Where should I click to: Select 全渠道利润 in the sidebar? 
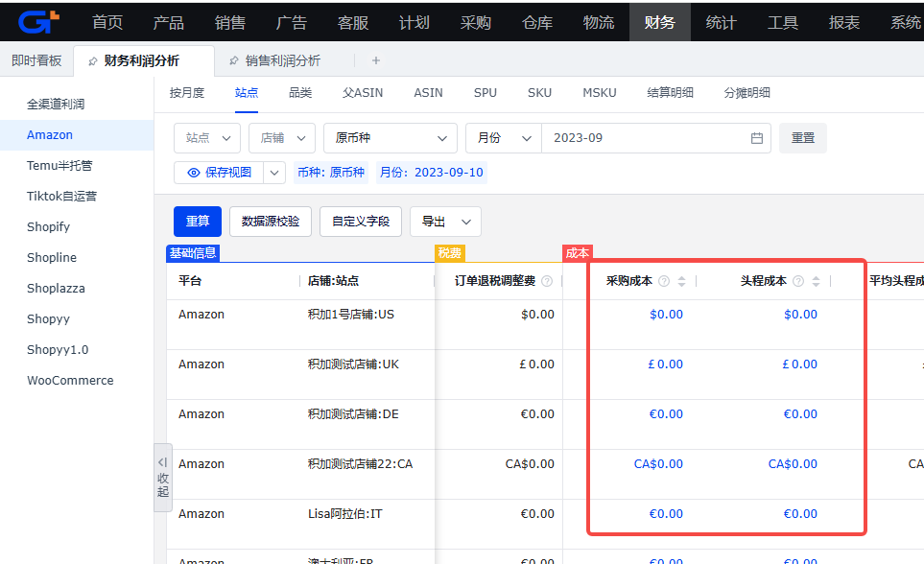56,105
